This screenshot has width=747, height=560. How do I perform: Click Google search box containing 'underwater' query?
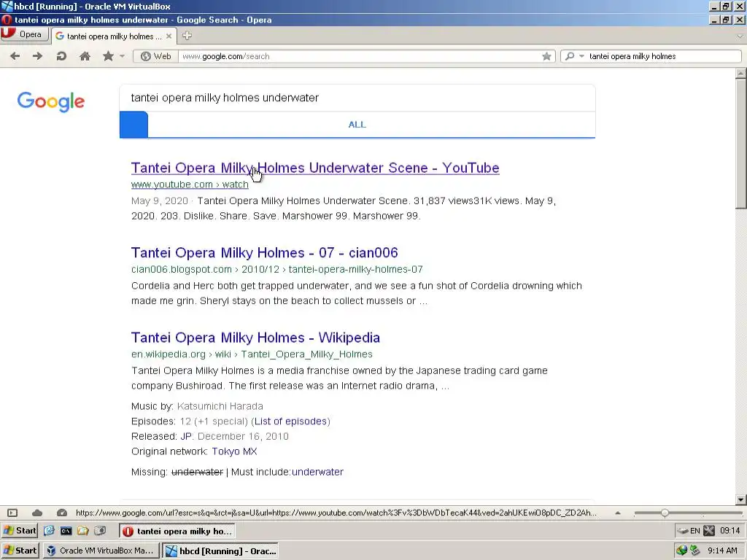[x=357, y=98]
